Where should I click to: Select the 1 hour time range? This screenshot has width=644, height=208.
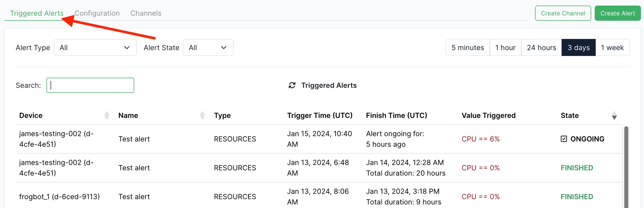pyautogui.click(x=505, y=48)
